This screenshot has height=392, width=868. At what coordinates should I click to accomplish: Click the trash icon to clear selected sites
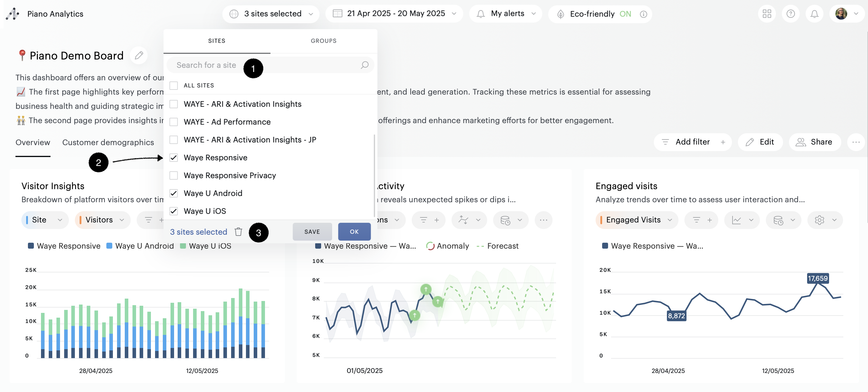pyautogui.click(x=238, y=232)
